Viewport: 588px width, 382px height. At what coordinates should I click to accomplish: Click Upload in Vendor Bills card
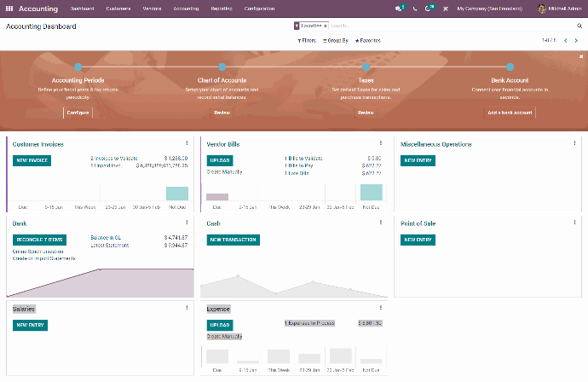220,160
